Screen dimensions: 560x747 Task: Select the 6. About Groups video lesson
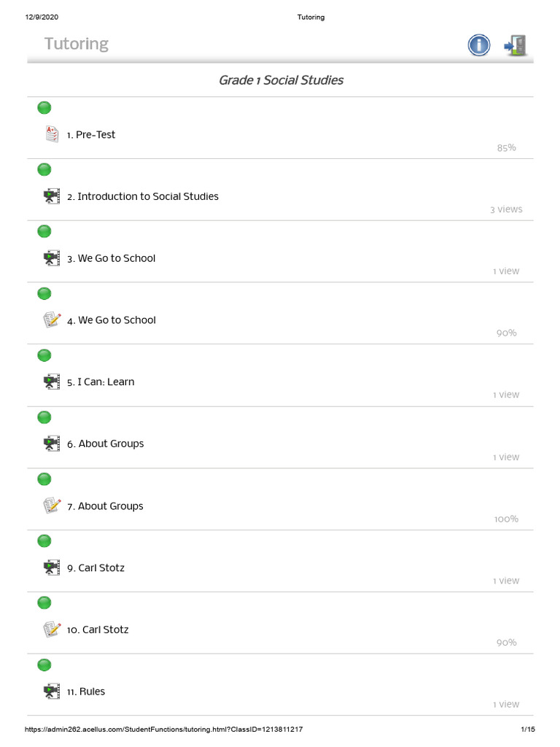coord(106,444)
